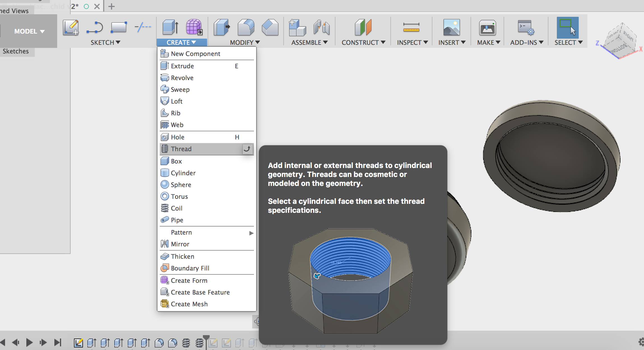Open the INSPECT dropdown menu
The width and height of the screenshot is (644, 350).
[413, 43]
